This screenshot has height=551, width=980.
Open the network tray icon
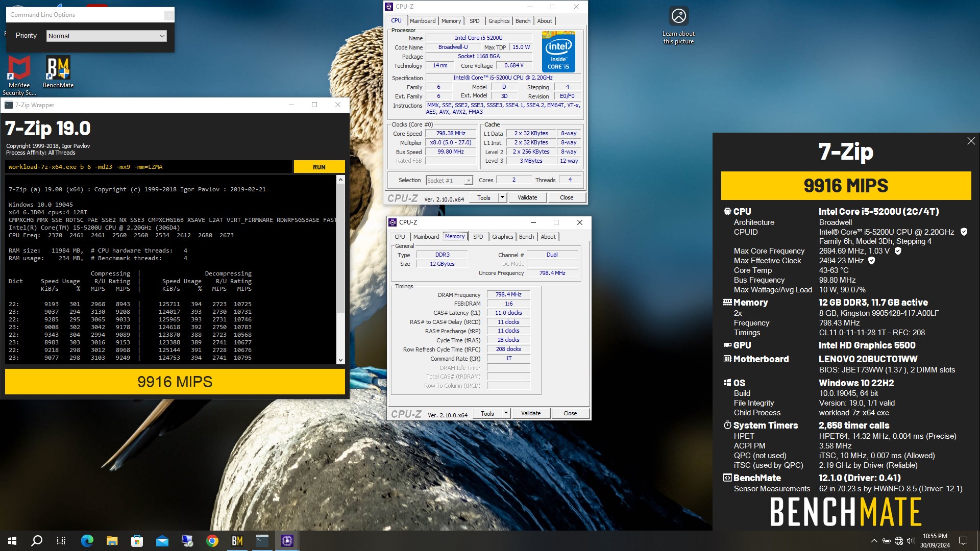pos(899,541)
